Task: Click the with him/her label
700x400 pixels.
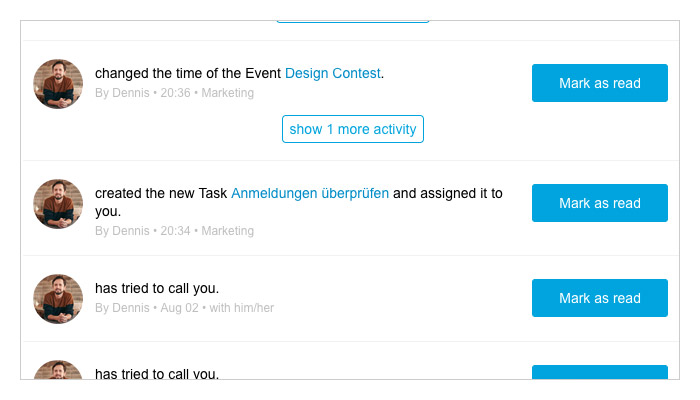Action: point(242,308)
